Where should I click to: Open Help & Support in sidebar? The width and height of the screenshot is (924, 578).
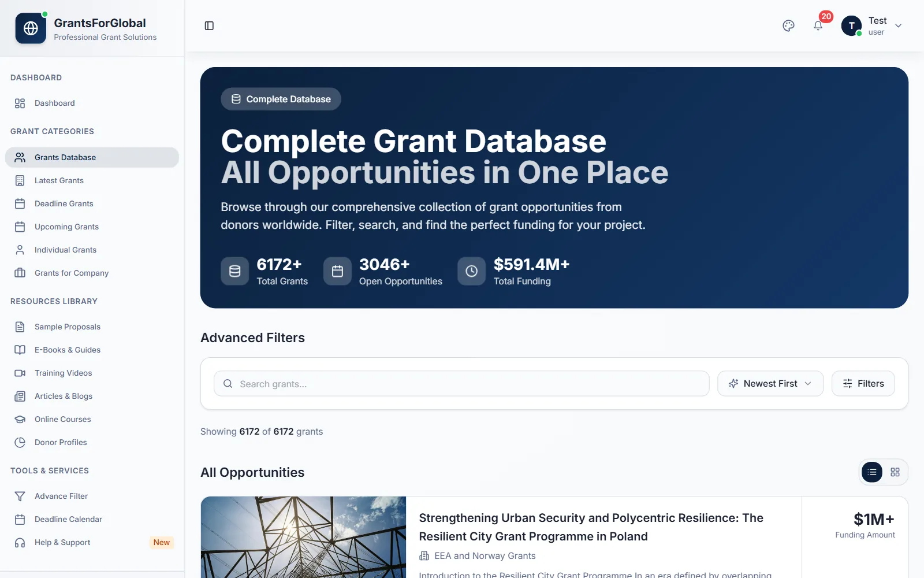coord(92,542)
